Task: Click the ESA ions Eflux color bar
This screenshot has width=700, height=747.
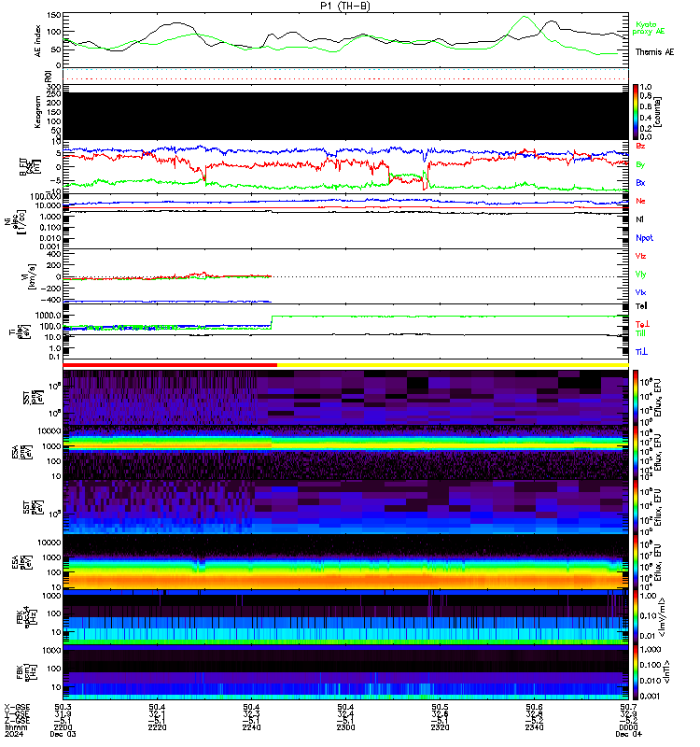Action: (x=636, y=452)
